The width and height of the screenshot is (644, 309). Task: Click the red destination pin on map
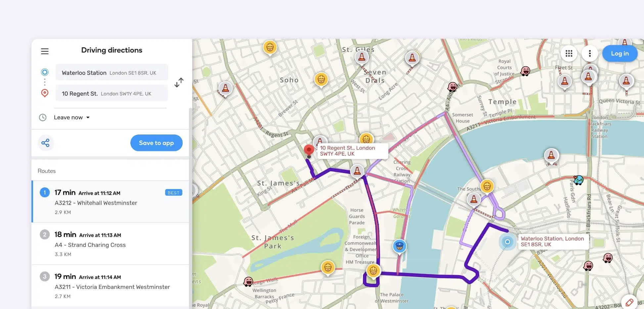(x=309, y=150)
